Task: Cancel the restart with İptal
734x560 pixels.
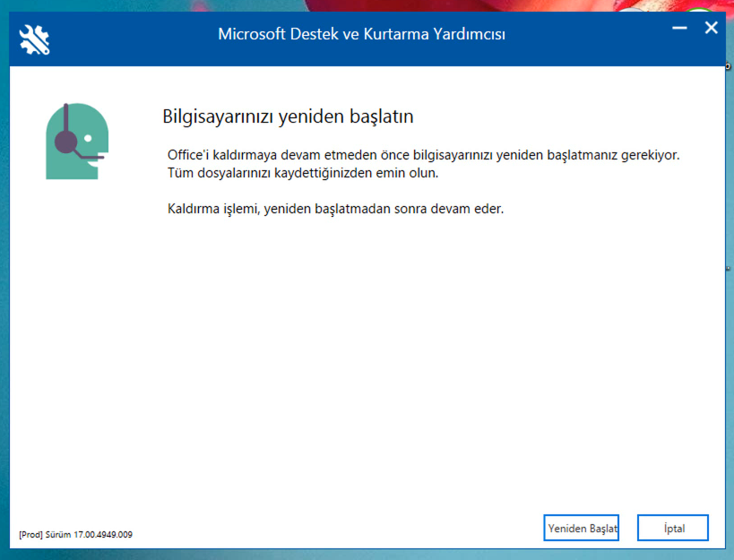Action: 673,528
